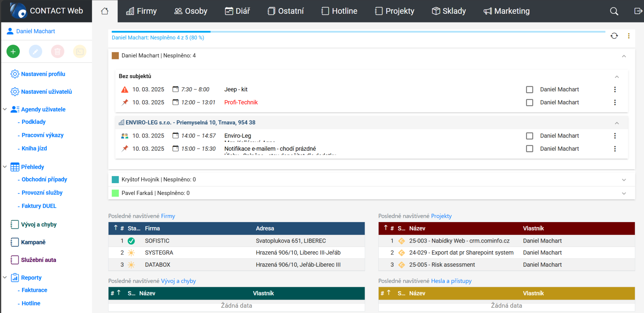Open the Firmy link in Posledně navštívené
Image resolution: width=644 pixels, height=313 pixels.
point(168,216)
